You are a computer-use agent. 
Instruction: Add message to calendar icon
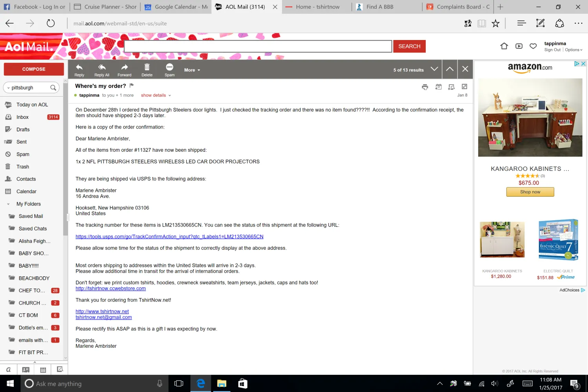[x=438, y=87]
